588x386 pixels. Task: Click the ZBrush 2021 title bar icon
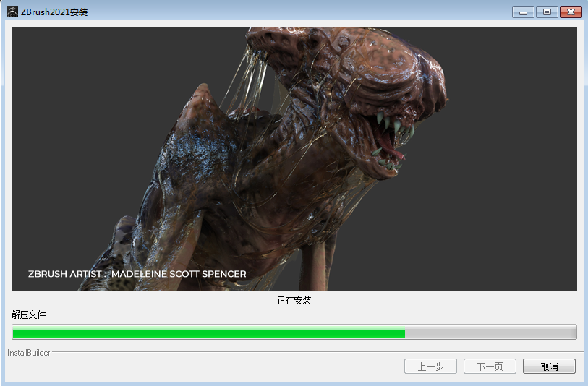point(12,12)
